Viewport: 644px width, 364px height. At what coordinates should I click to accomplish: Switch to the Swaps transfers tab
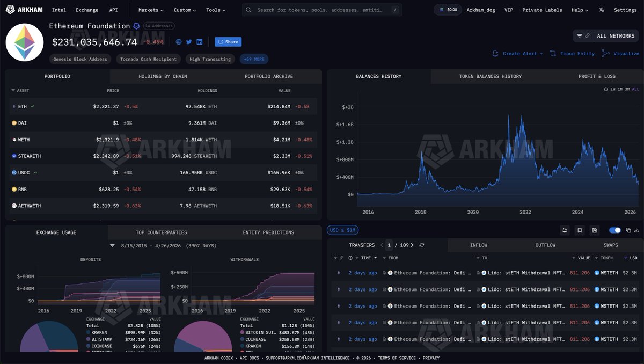611,245
